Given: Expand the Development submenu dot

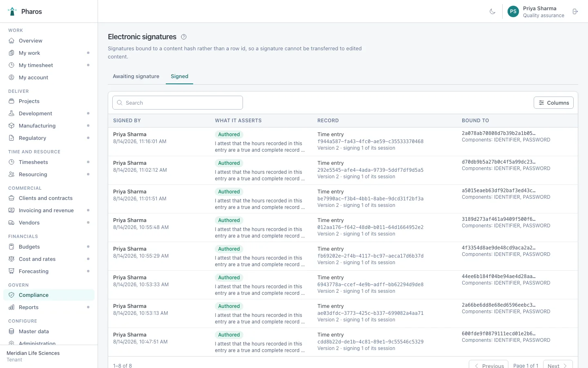Looking at the screenshot, I should click(x=88, y=113).
